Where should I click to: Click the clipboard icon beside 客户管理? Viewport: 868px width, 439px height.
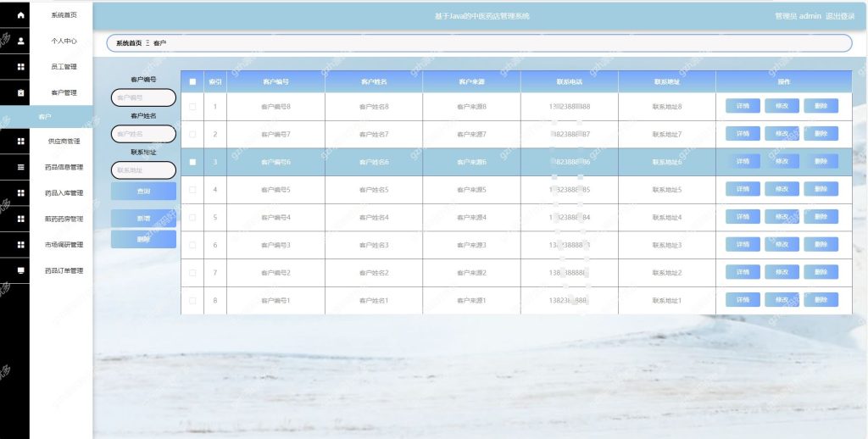click(x=20, y=93)
